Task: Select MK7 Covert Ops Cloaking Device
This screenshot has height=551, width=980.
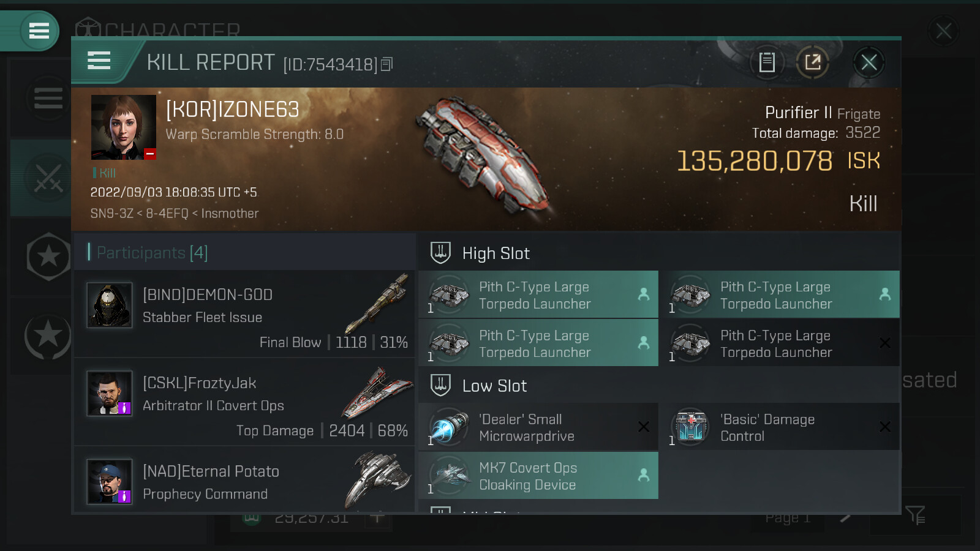Action: (538, 476)
